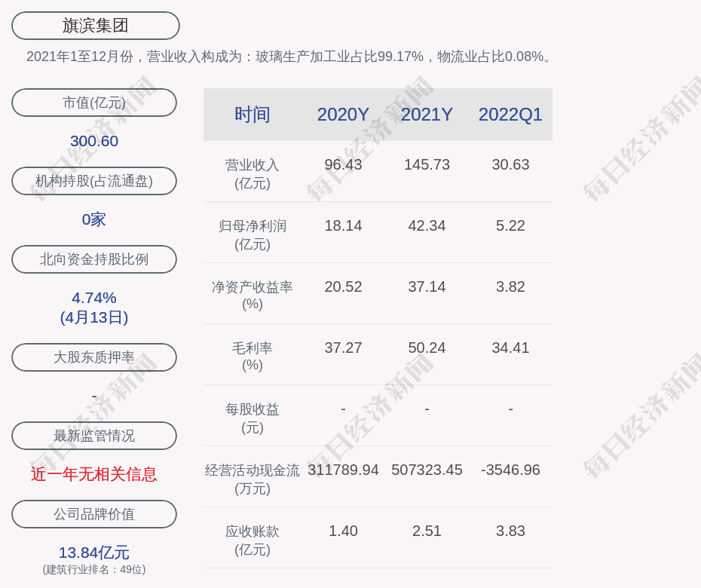Click the 毛利率 row label
This screenshot has height=588, width=701.
pos(253,357)
